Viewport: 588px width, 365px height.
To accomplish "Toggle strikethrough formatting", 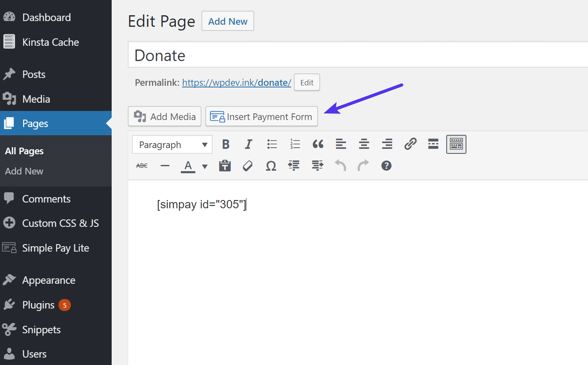I will (x=142, y=166).
